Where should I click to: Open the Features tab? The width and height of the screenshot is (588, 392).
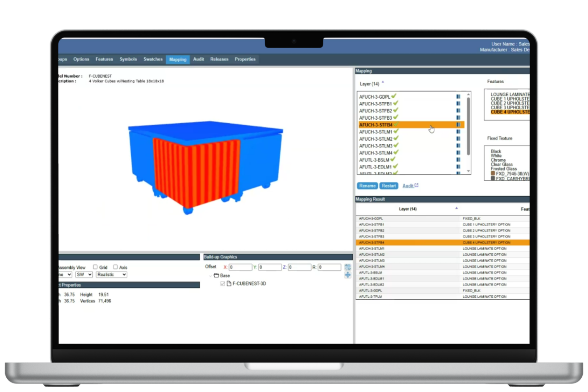tap(104, 59)
